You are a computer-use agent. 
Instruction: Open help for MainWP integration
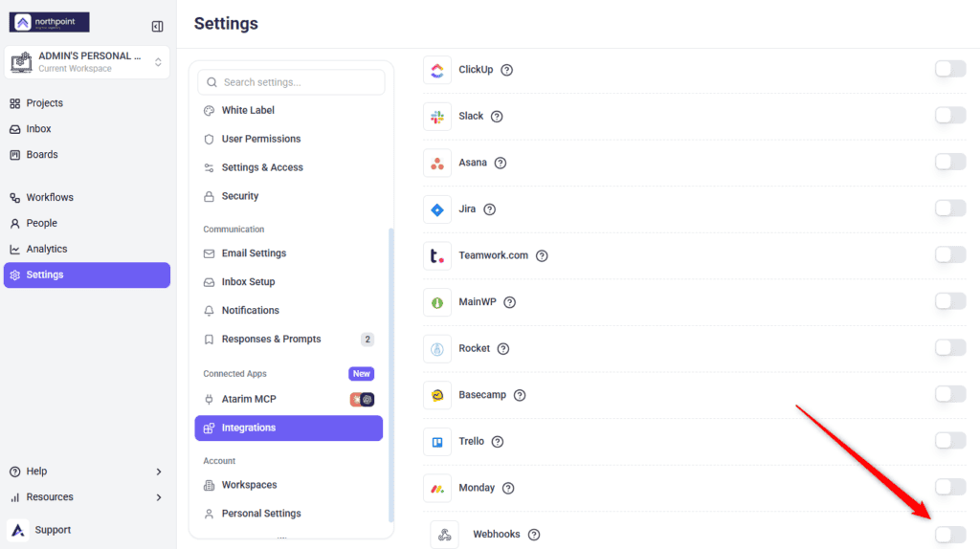510,302
